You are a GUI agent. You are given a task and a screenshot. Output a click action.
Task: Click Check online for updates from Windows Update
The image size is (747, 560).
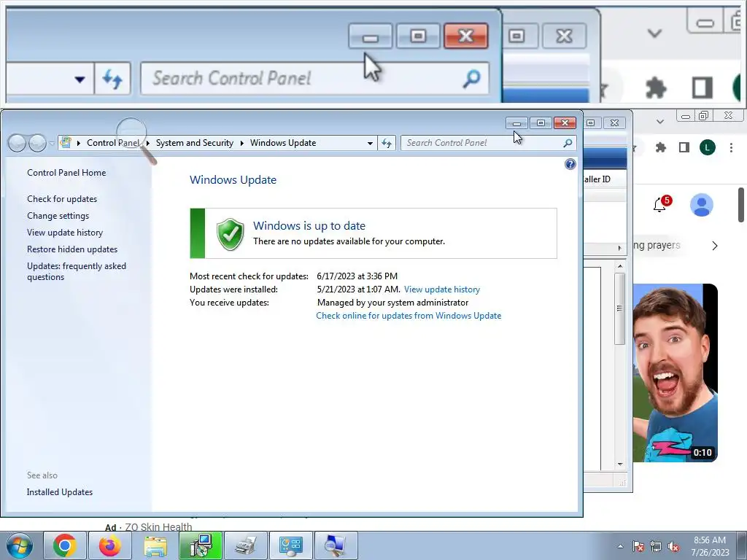click(x=409, y=315)
